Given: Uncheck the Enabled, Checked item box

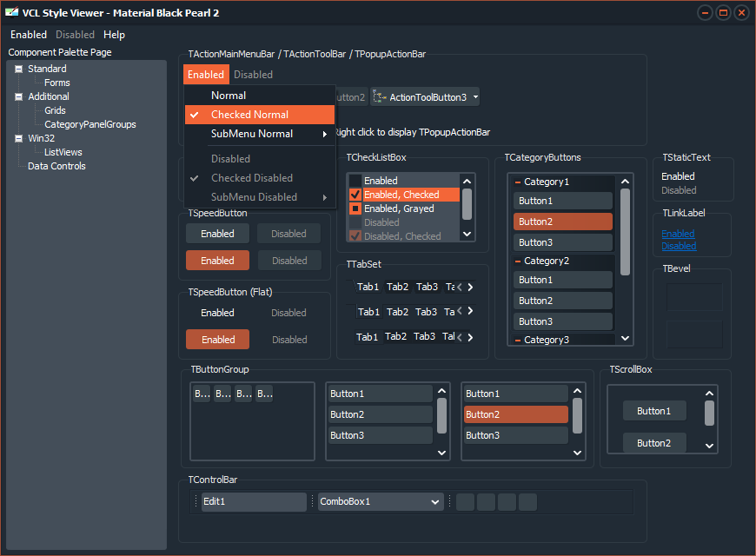Looking at the screenshot, I should pyautogui.click(x=355, y=195).
